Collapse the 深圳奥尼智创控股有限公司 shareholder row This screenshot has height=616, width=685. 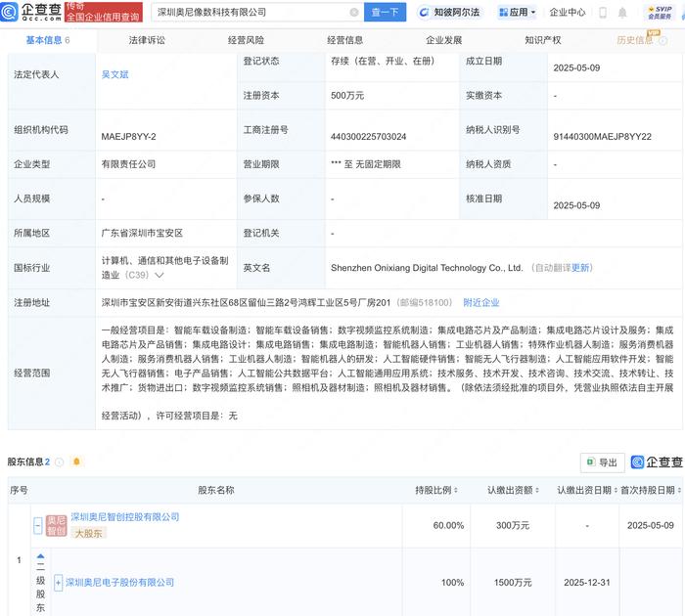[38, 525]
